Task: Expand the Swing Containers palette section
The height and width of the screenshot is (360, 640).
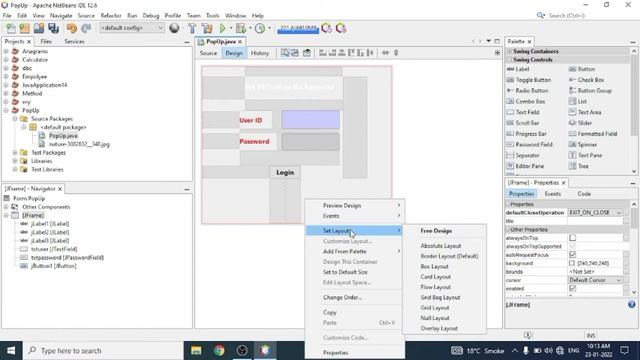Action: (x=509, y=51)
